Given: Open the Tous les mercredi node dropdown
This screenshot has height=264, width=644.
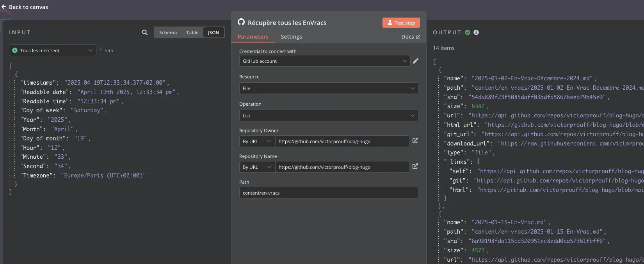Looking at the screenshot, I should (x=53, y=50).
